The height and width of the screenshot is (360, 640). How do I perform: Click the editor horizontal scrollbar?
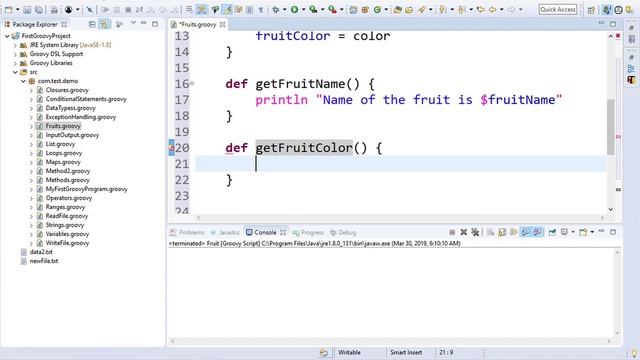pyautogui.click(x=400, y=218)
